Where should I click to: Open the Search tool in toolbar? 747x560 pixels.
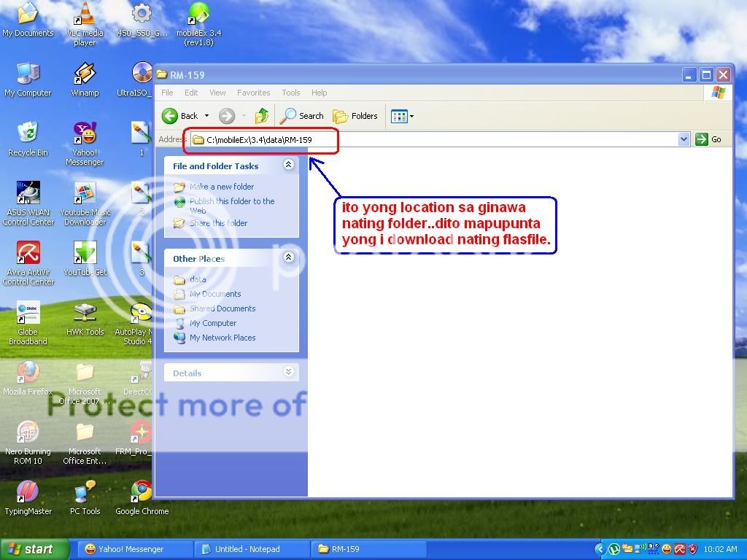(x=303, y=116)
